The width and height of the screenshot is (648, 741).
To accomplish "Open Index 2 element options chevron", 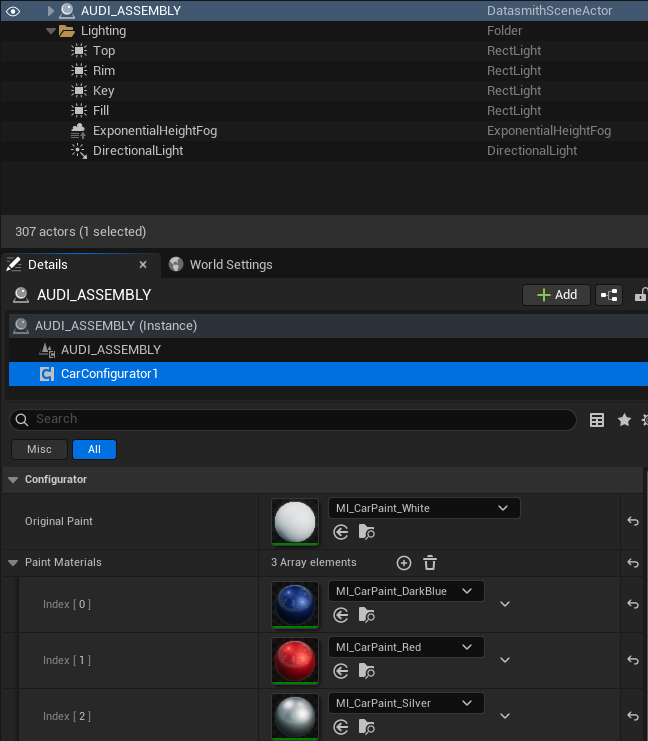I will coord(505,716).
